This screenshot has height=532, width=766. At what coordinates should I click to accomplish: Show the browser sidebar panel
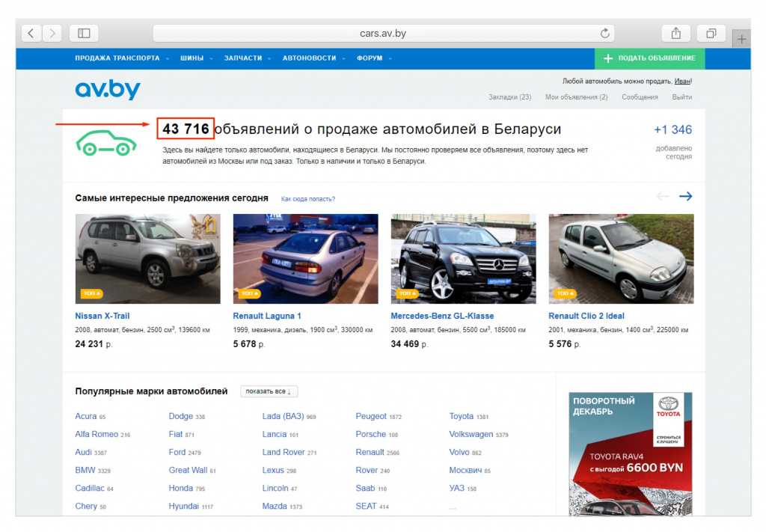pyautogui.click(x=84, y=33)
